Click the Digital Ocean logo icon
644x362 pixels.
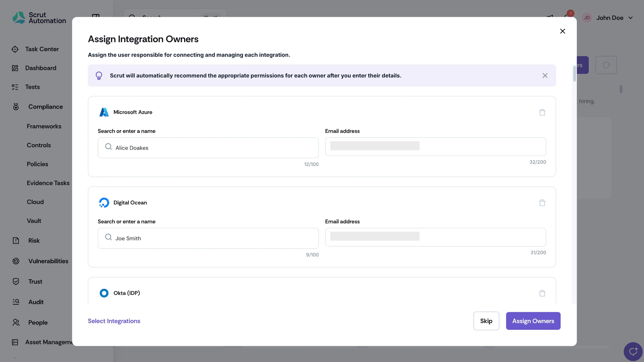(104, 203)
